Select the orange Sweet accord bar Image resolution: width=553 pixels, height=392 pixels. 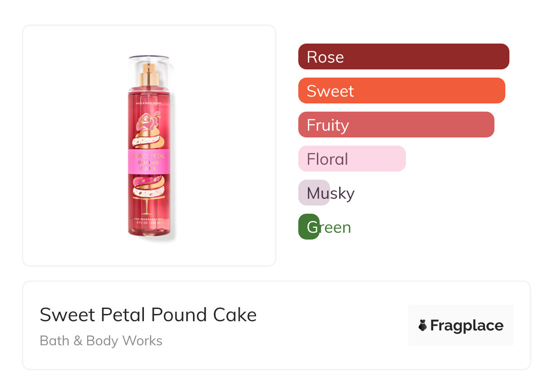(x=401, y=91)
